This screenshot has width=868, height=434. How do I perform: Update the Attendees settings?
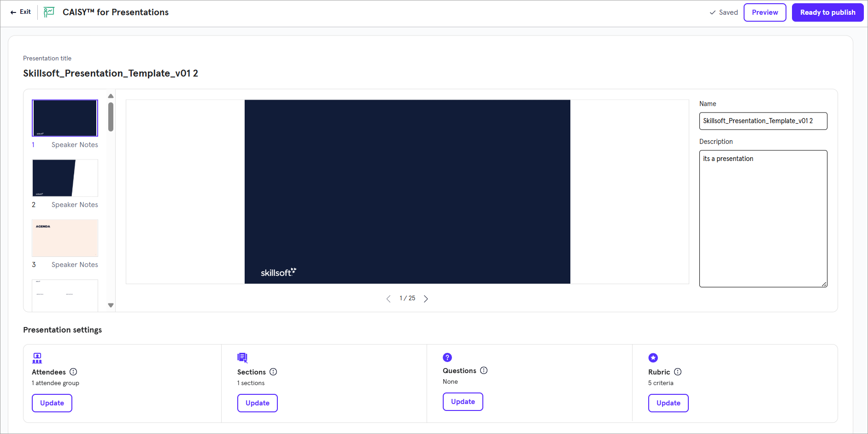52,403
